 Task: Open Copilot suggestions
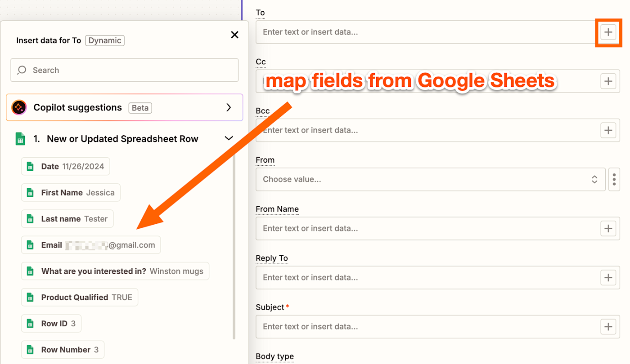(125, 107)
